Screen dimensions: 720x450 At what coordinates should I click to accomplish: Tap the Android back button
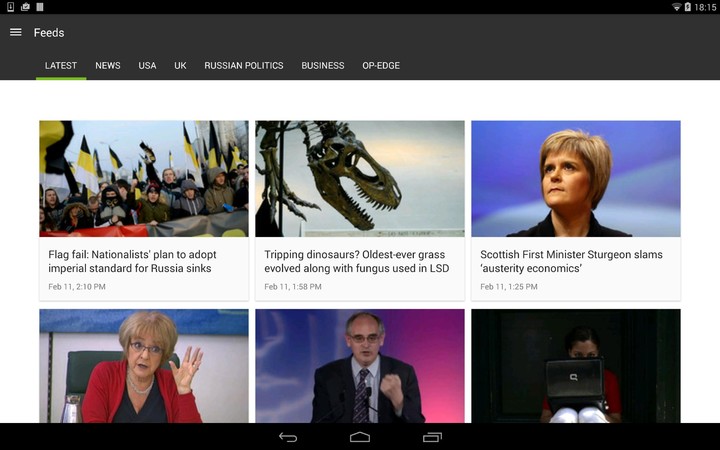288,437
